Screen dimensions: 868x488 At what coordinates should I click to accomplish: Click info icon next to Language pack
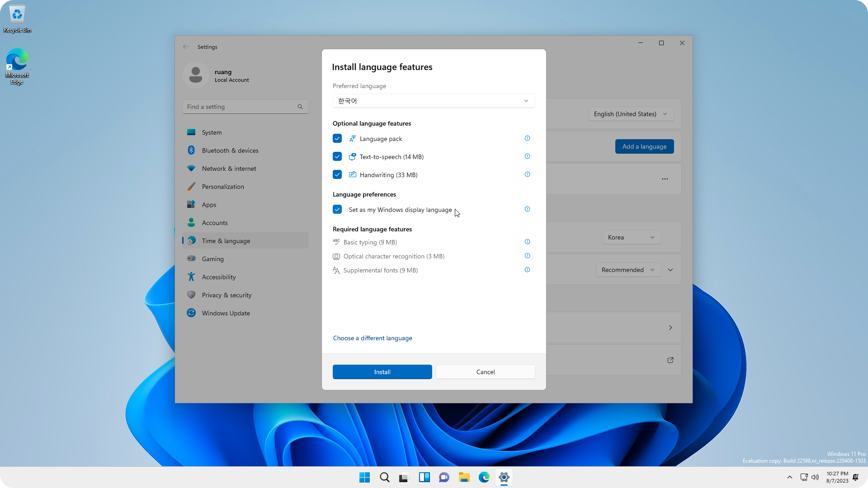(527, 138)
